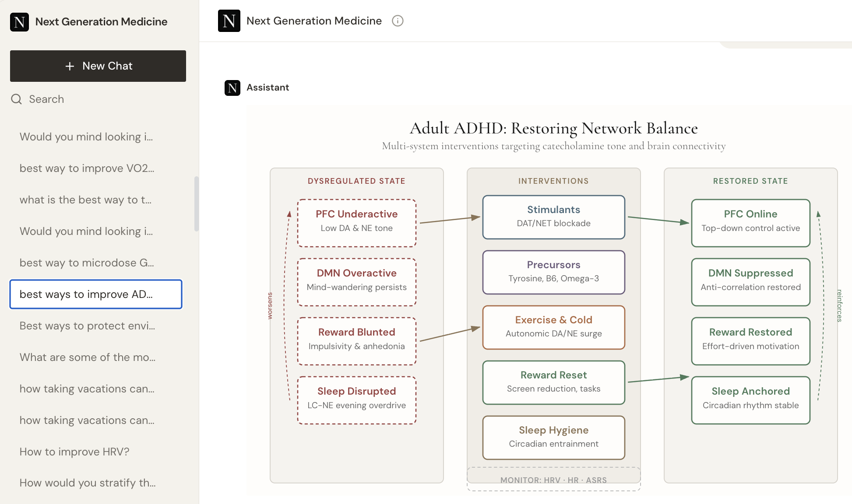Click the 'MONITOR: HRV · HR · ASRS' label
The height and width of the screenshot is (504, 852).
point(554,480)
